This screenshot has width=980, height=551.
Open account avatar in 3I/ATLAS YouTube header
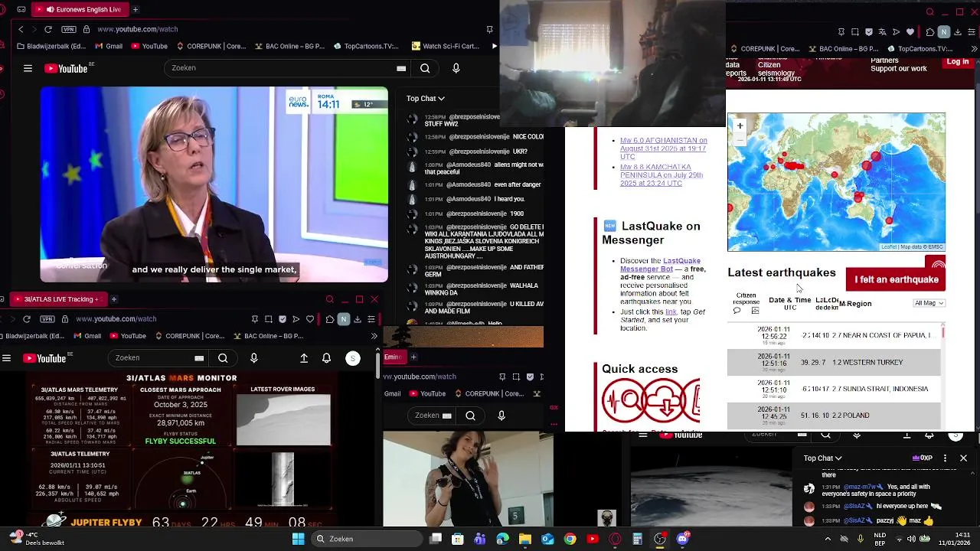353,358
